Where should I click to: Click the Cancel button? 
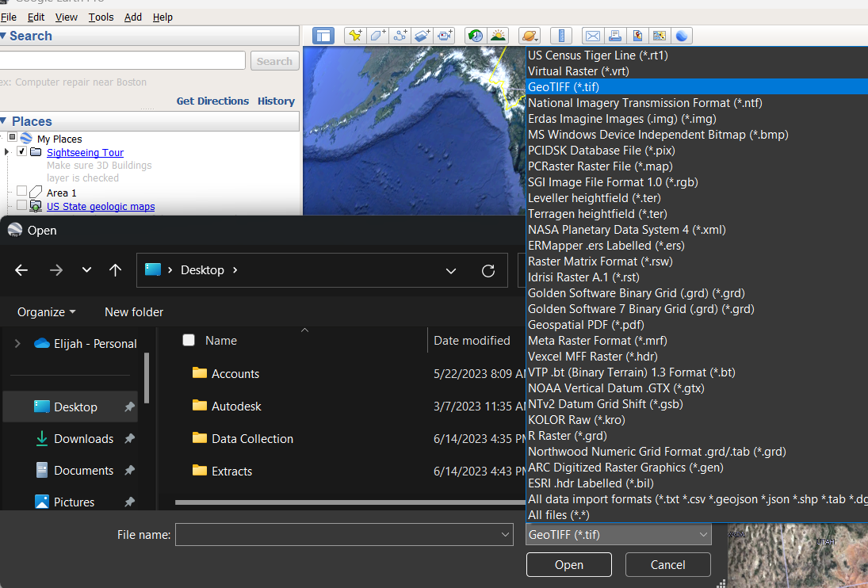[x=667, y=565]
